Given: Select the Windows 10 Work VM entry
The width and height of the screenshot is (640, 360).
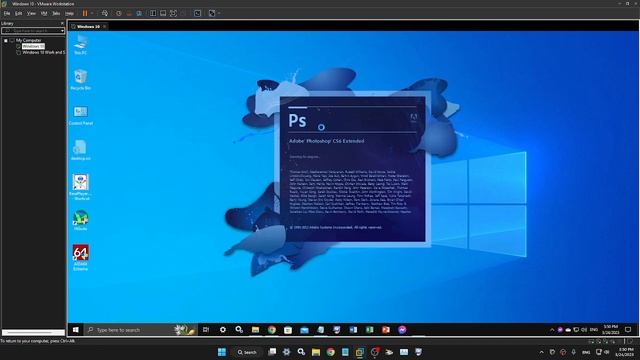Looking at the screenshot, I should click(x=43, y=53).
